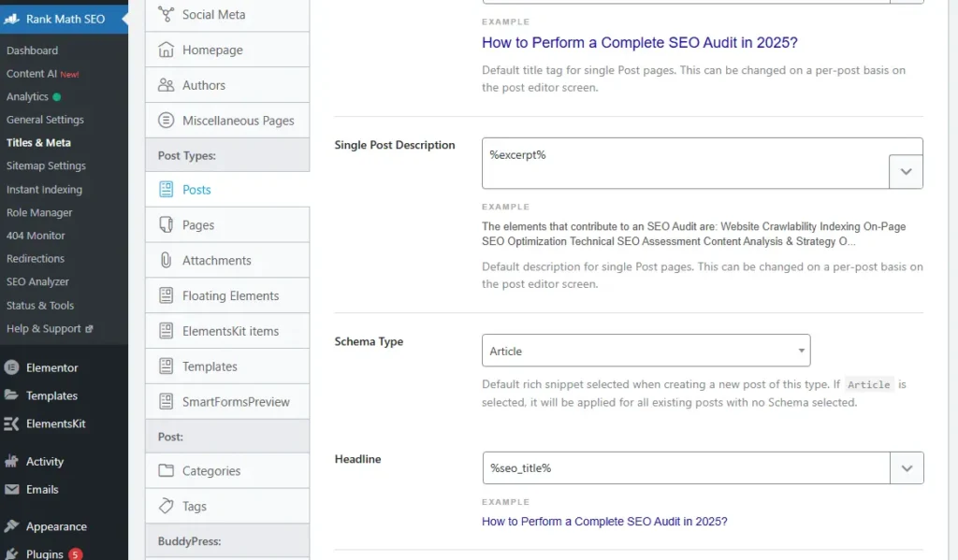958x560 pixels.
Task: Open Role Manager
Action: (39, 212)
